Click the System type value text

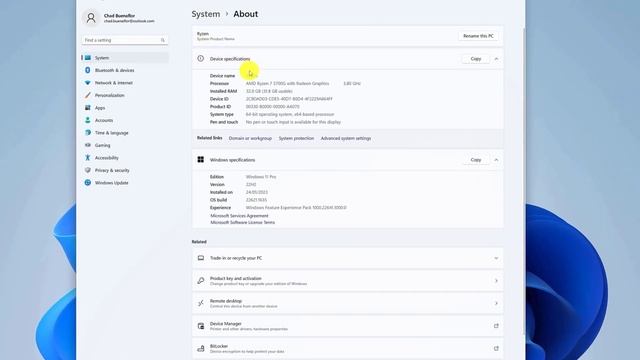[x=290, y=114]
